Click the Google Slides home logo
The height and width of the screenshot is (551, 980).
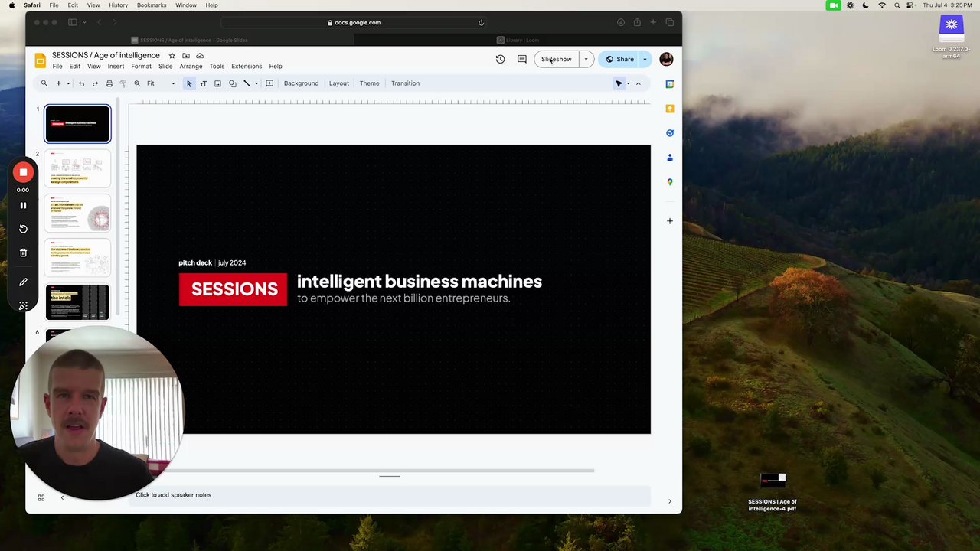point(41,60)
